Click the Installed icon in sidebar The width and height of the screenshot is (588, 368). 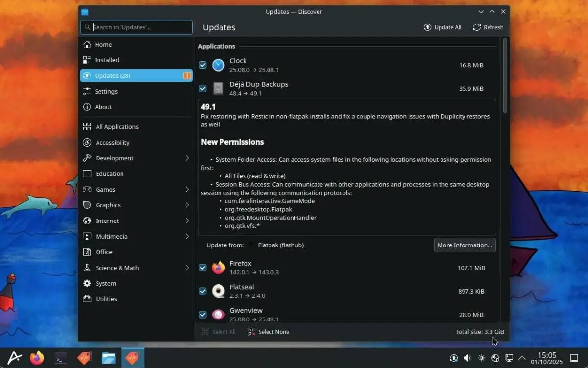pos(87,60)
